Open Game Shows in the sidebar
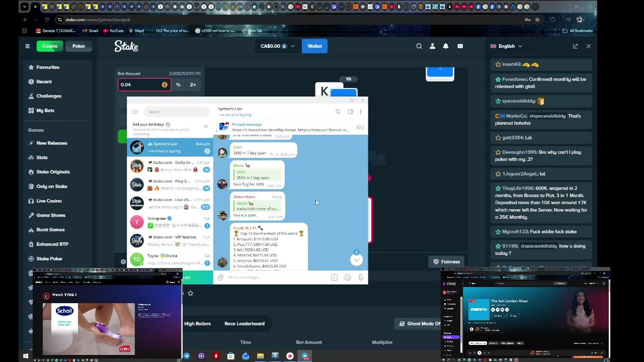Image resolution: width=644 pixels, height=362 pixels. (x=50, y=215)
